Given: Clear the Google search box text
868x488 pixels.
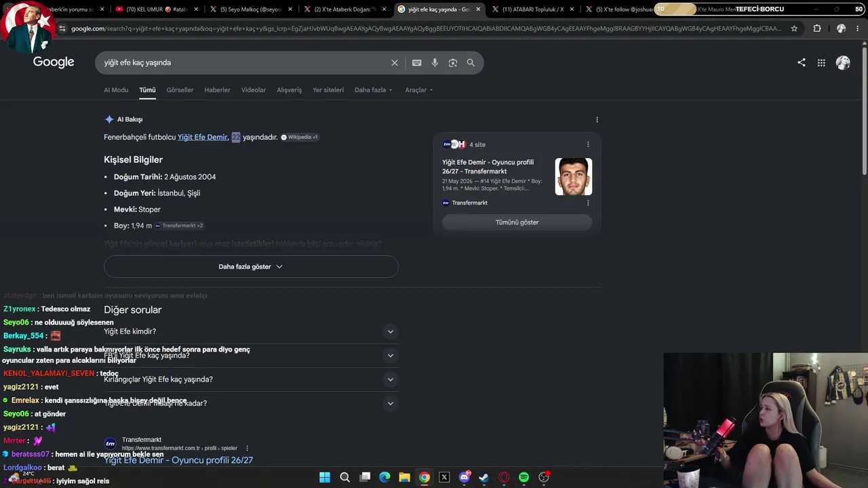Looking at the screenshot, I should [395, 62].
